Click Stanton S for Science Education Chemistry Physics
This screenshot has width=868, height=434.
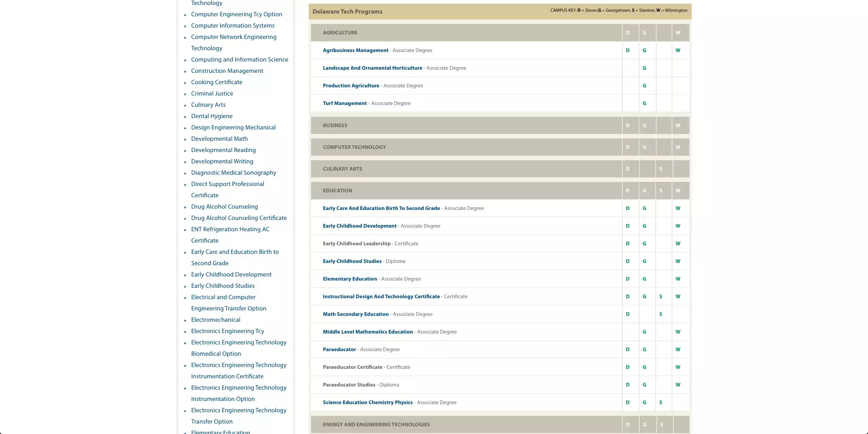pos(660,402)
